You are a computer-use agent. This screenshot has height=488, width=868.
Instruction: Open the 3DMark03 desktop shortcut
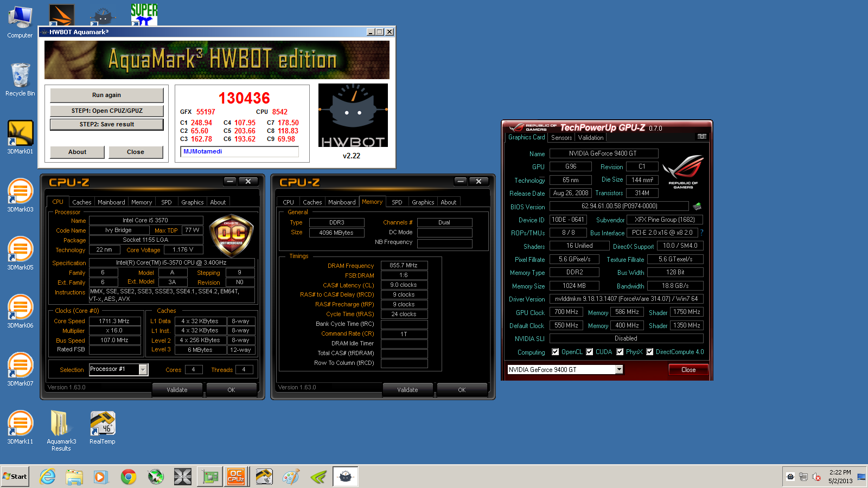(20, 195)
